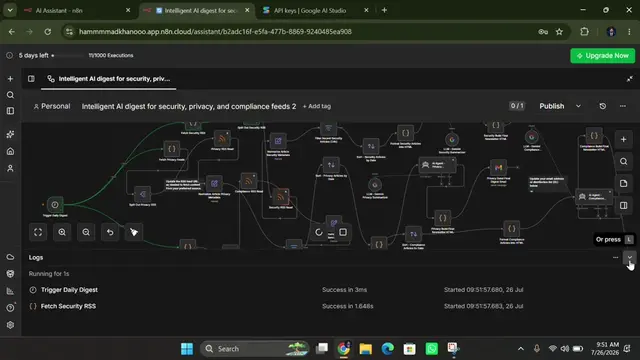Open the insights chart icon in sidebar
The image size is (640, 360).
10,291
